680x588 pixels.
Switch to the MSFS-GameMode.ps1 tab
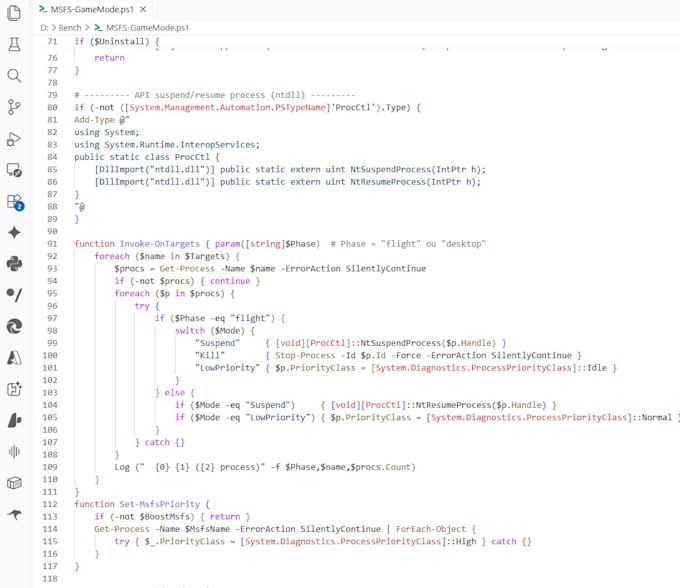click(x=92, y=9)
